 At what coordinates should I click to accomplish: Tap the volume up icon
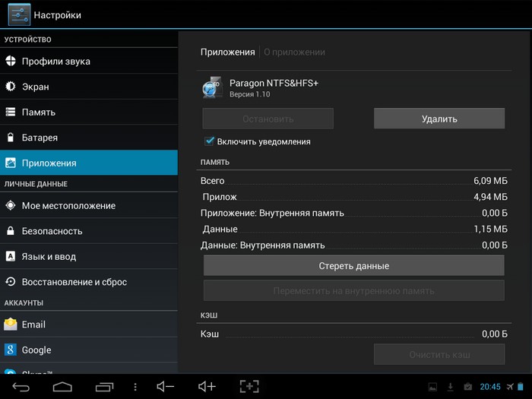[207, 386]
